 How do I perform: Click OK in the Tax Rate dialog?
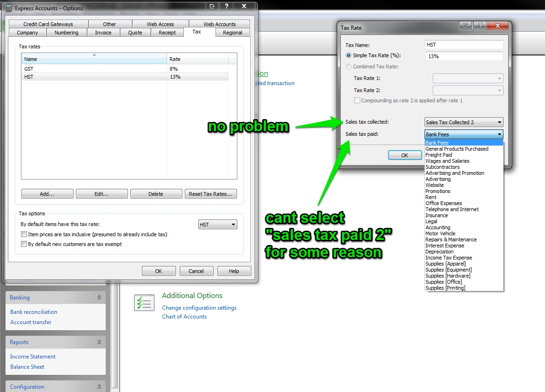pos(405,155)
